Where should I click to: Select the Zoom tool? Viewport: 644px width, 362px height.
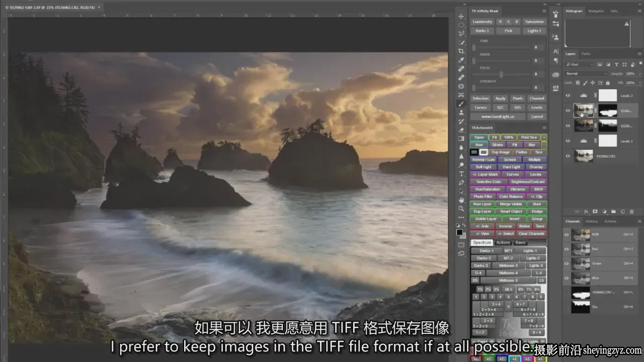point(461,208)
